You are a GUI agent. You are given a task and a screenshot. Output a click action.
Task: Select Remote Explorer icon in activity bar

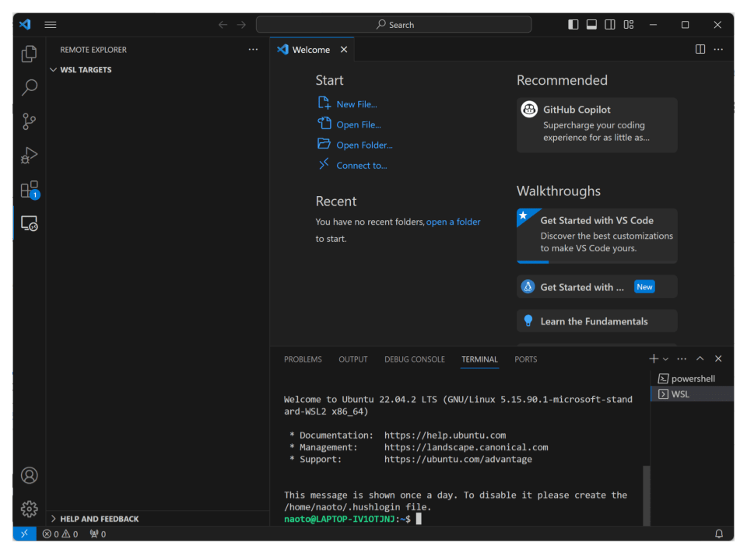pos(29,223)
